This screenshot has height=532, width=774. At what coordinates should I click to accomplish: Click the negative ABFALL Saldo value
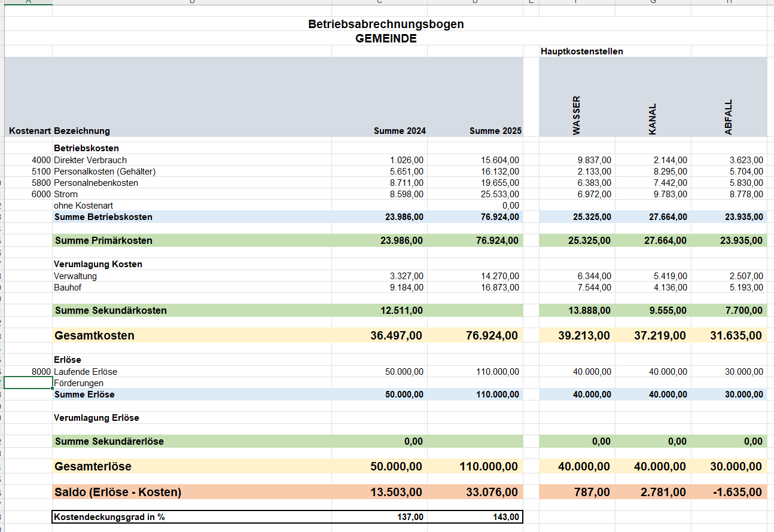coord(738,492)
